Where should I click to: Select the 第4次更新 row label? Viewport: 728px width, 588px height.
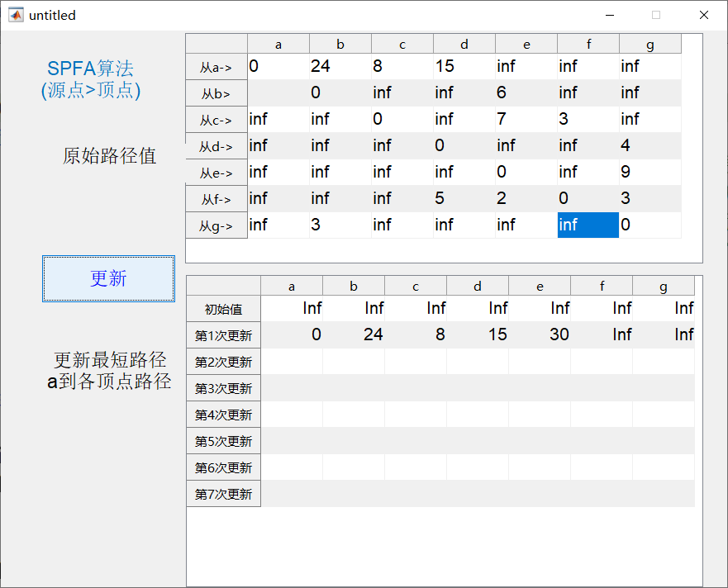[x=223, y=414]
